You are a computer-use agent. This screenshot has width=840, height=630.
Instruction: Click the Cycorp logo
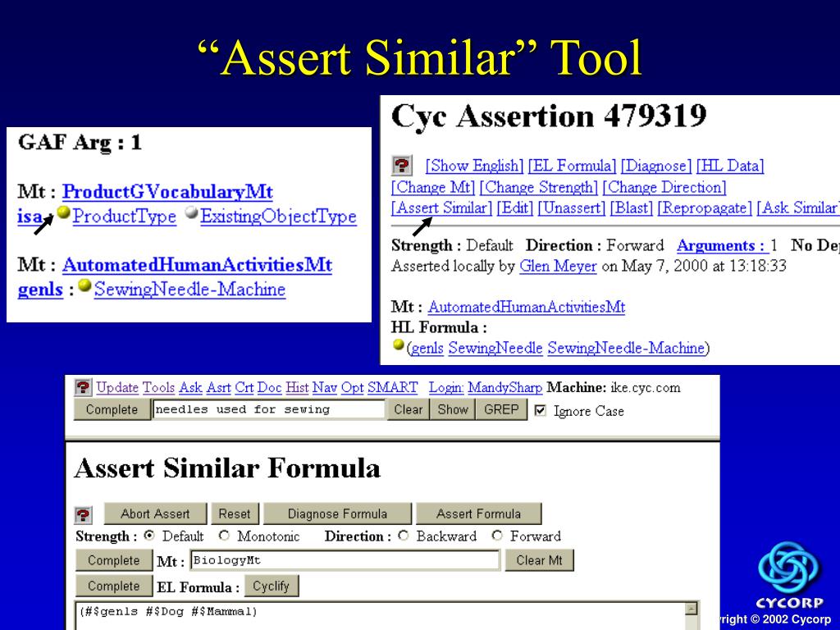(789, 575)
